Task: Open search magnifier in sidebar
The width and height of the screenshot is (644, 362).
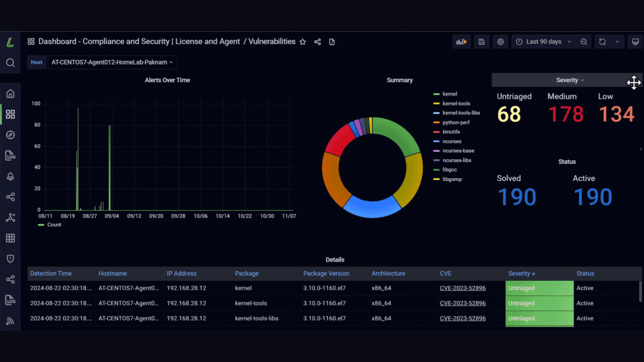Action: click(x=10, y=63)
